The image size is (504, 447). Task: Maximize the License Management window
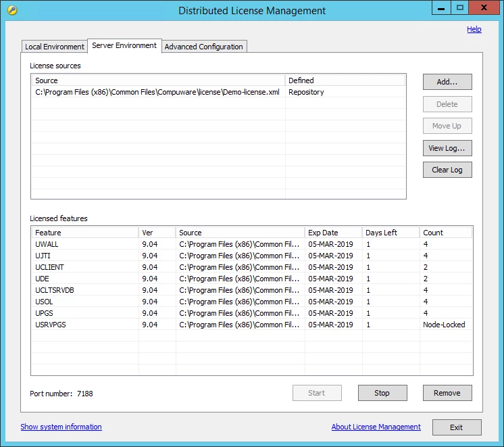click(x=460, y=7)
